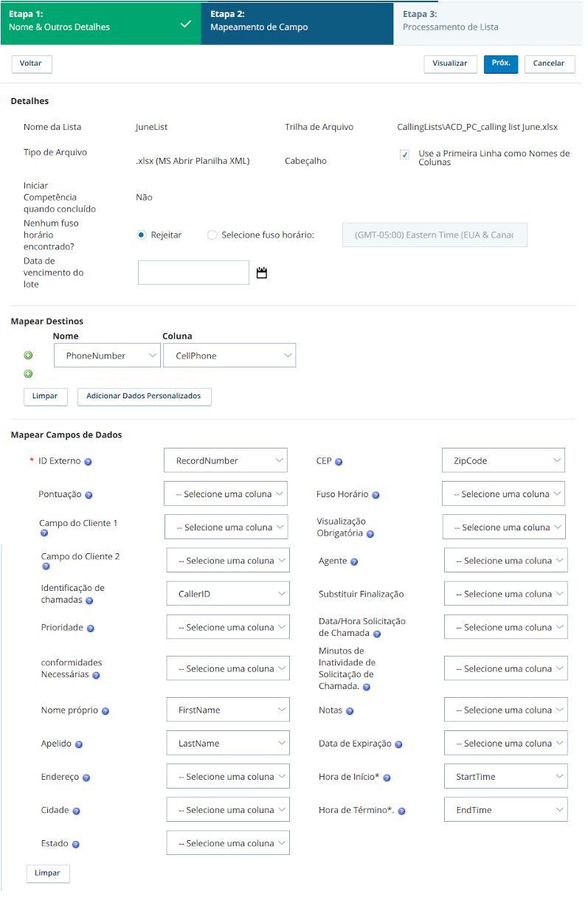588x897 pixels.
Task: Click the green plus icon beside PhoneNumber
Action: pyautogui.click(x=29, y=356)
